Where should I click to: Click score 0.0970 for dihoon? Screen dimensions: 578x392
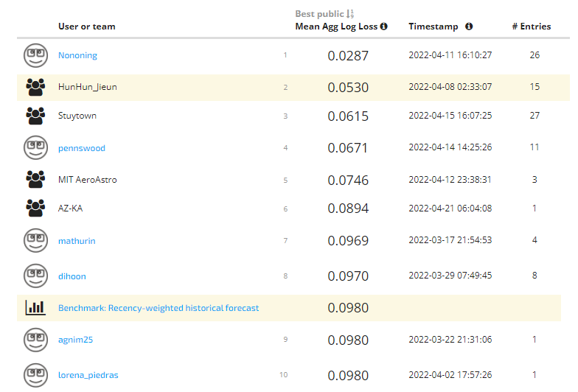click(348, 276)
